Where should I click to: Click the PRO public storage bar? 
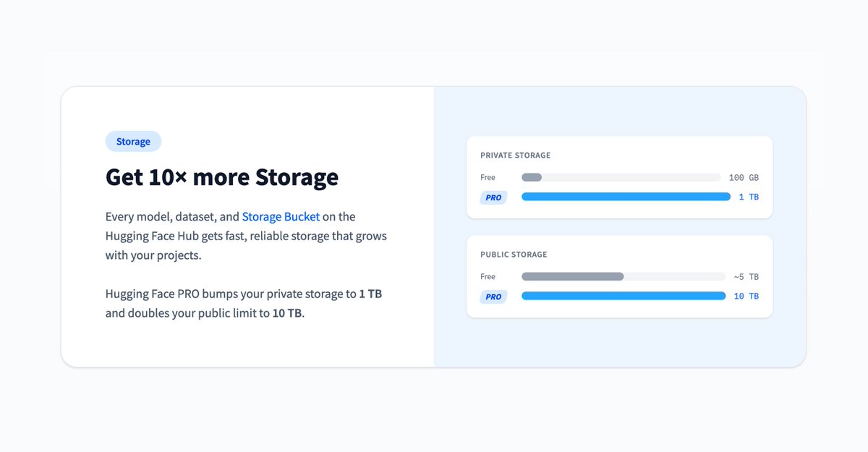(x=624, y=296)
